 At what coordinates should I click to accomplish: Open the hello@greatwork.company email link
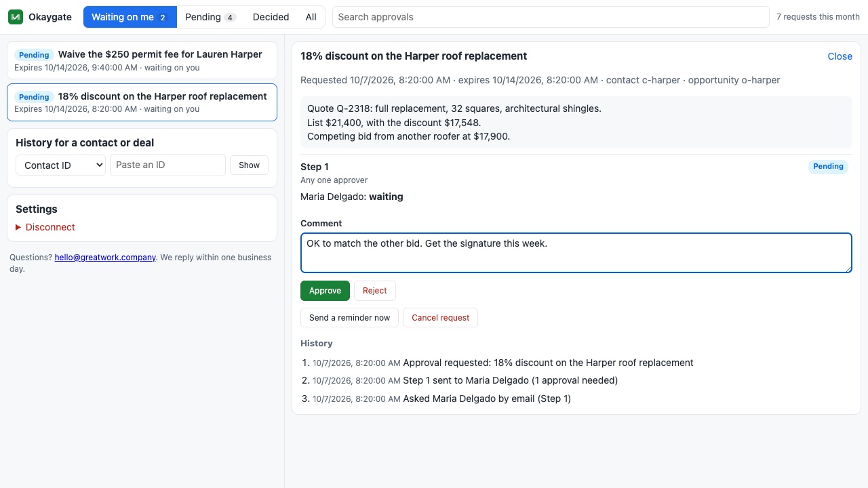(x=105, y=258)
